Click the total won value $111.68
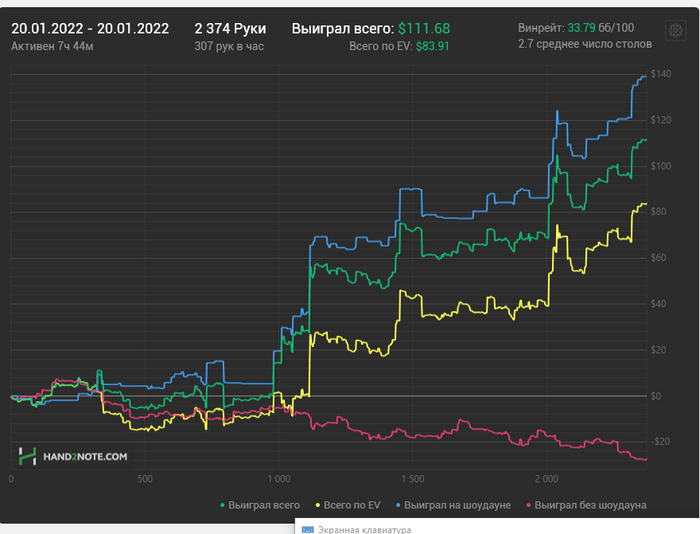700x534 pixels. point(424,29)
